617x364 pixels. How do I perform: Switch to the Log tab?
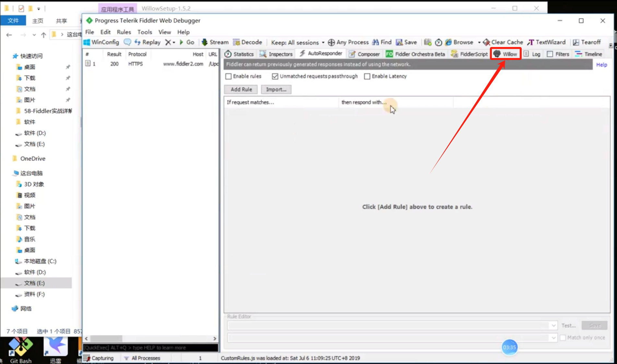pyautogui.click(x=532, y=54)
